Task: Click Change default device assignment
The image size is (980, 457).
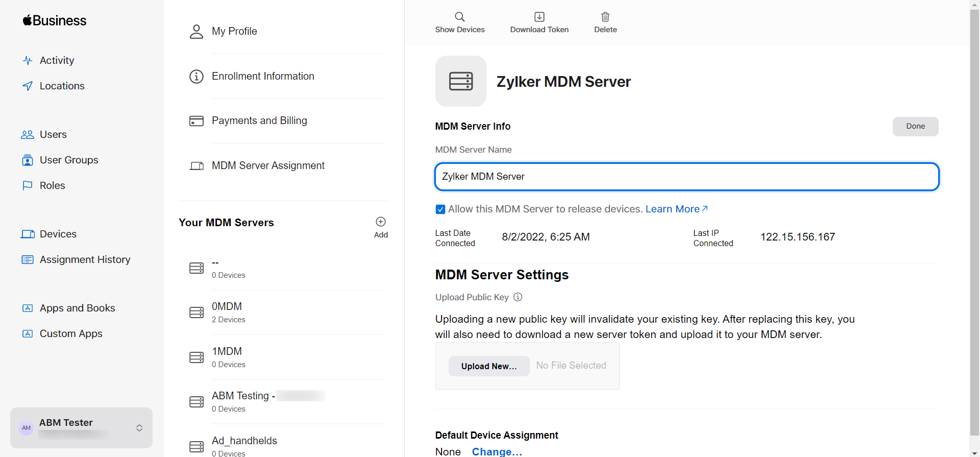Action: click(497, 451)
